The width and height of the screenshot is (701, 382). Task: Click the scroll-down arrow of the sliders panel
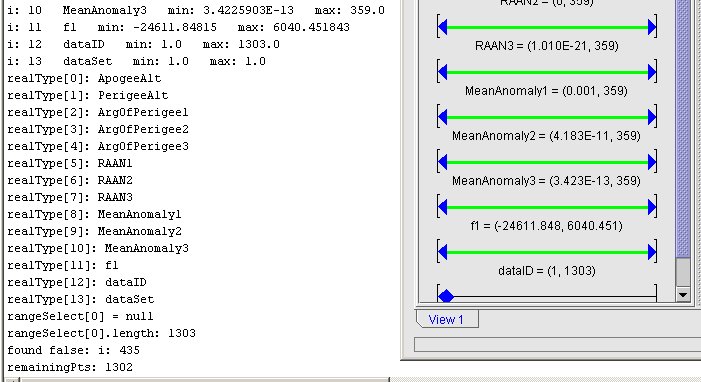tap(683, 294)
